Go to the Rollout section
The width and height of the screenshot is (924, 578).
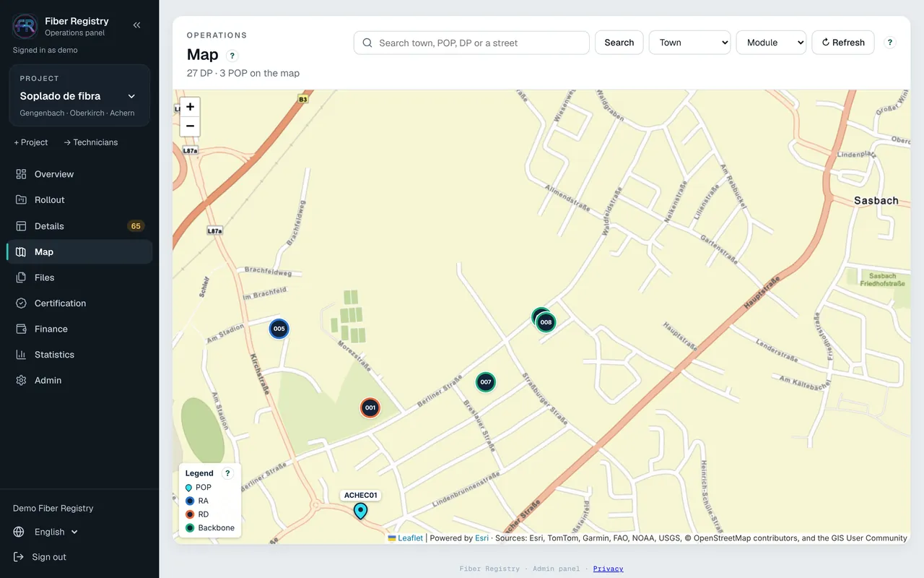click(x=79, y=200)
